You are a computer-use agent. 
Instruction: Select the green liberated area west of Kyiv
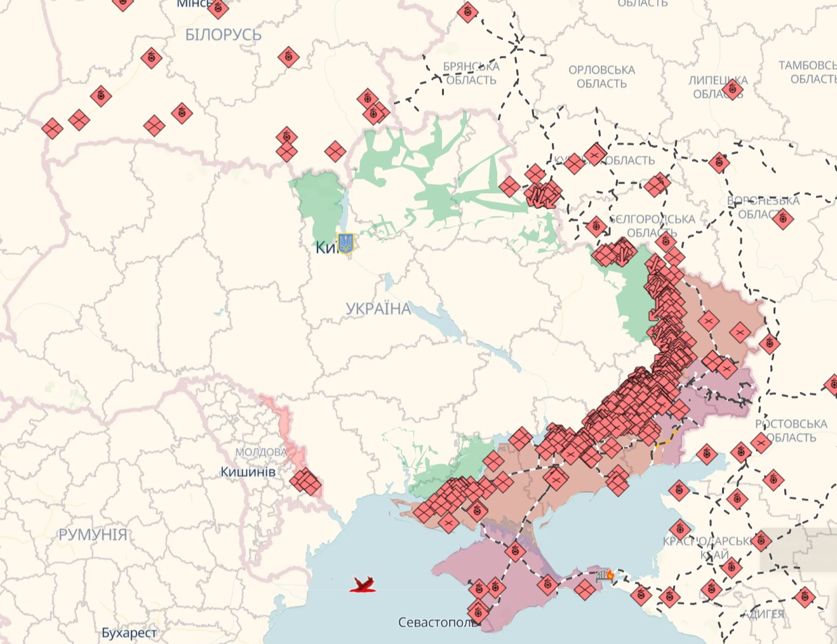coord(318,203)
